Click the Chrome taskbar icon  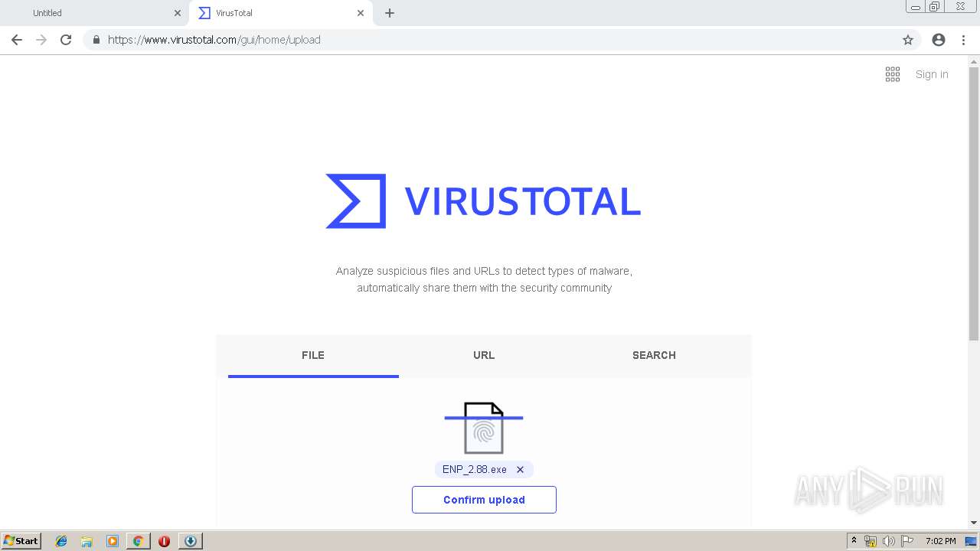[138, 541]
